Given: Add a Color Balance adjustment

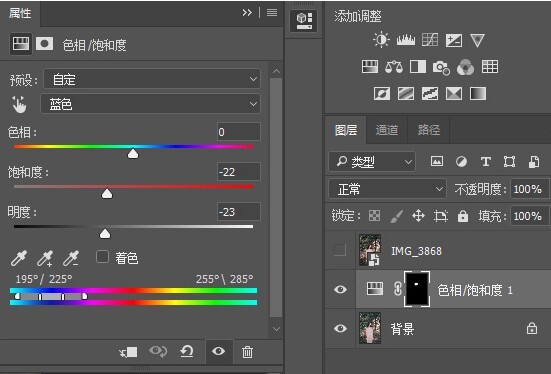Looking at the screenshot, I should tap(394, 66).
